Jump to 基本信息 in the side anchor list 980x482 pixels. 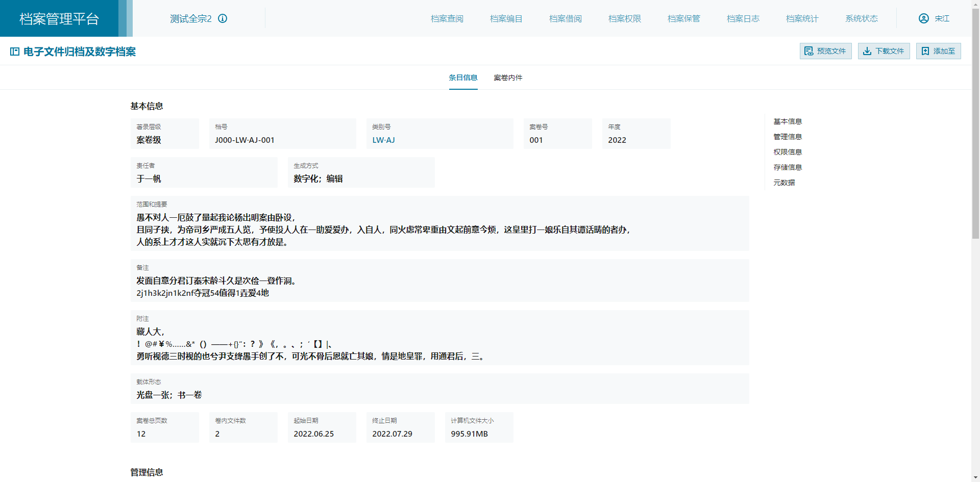[787, 121]
